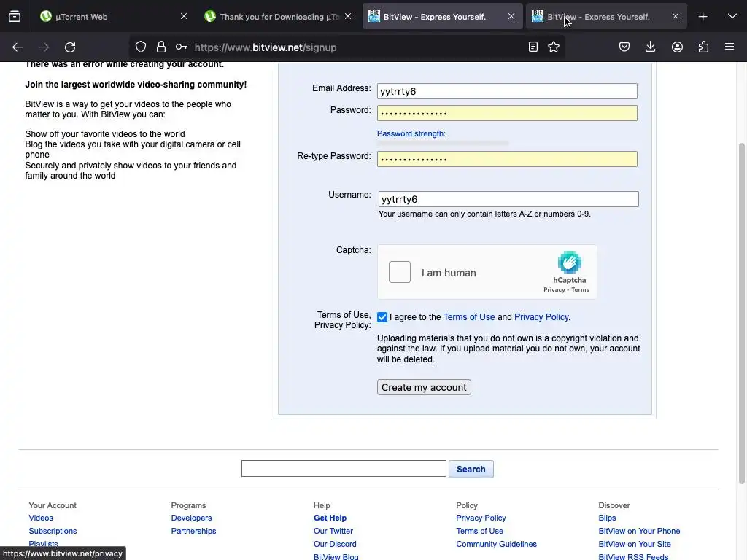This screenshot has width=747, height=560.
Task: Click the Email Address field
Action: click(x=507, y=91)
